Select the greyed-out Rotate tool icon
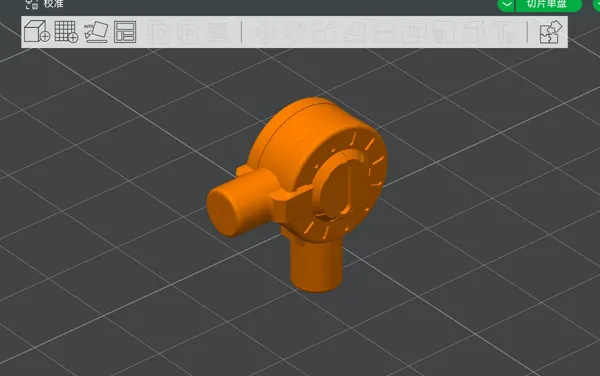 [x=295, y=32]
